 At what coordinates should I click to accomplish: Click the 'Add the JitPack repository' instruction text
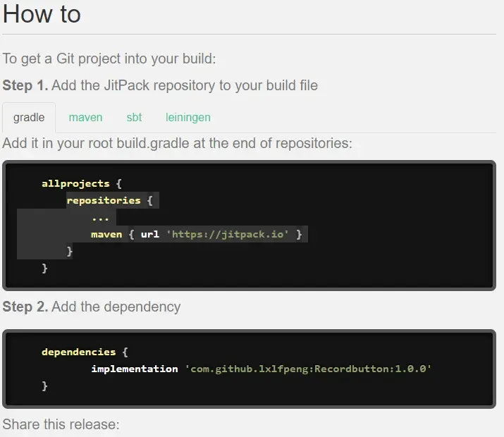coord(185,85)
